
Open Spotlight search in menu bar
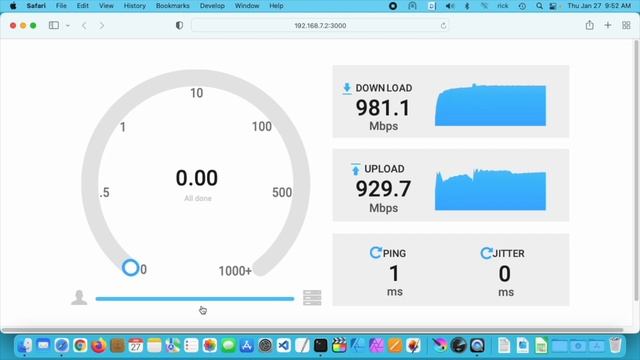tap(539, 6)
